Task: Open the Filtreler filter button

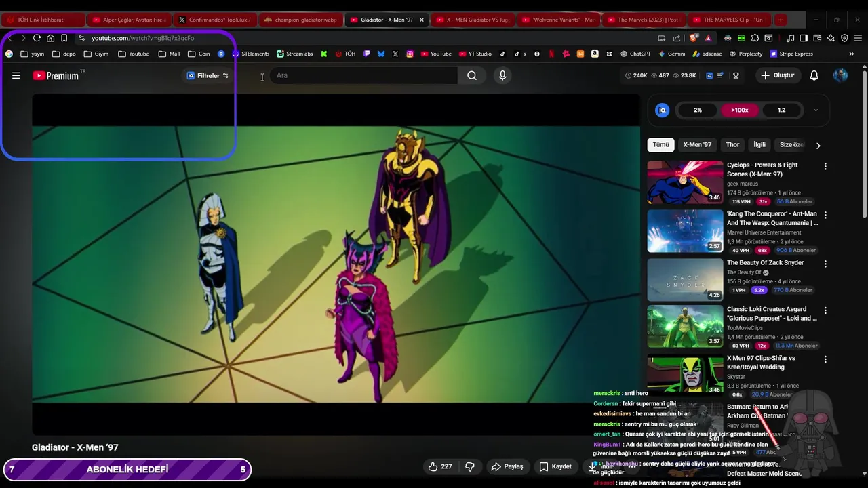Action: (x=208, y=76)
